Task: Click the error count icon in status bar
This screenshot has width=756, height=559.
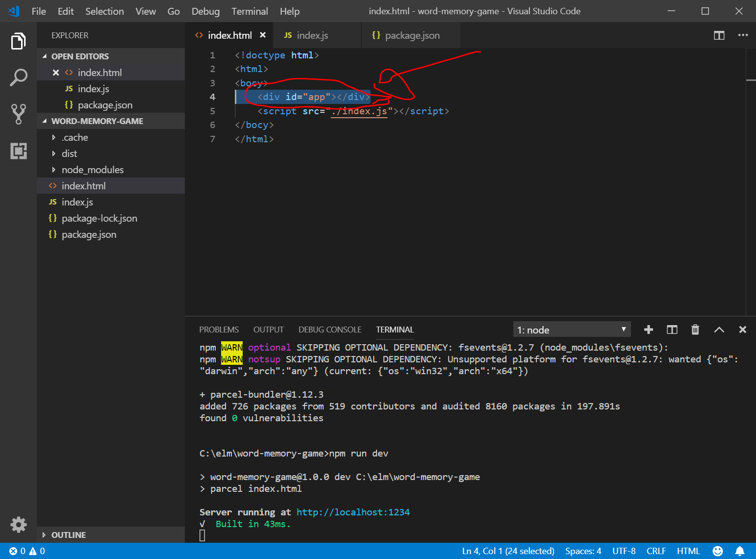Action: click(x=13, y=551)
